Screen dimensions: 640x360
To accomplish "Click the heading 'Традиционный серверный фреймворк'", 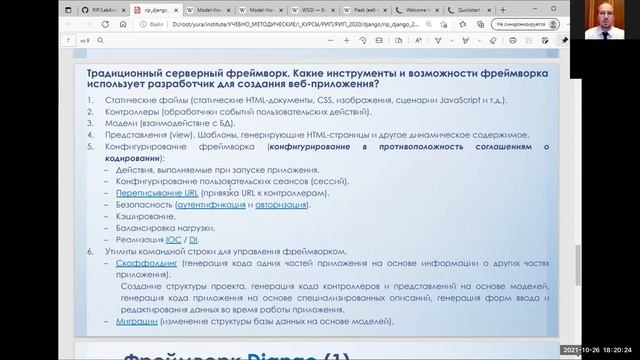I will [188, 73].
